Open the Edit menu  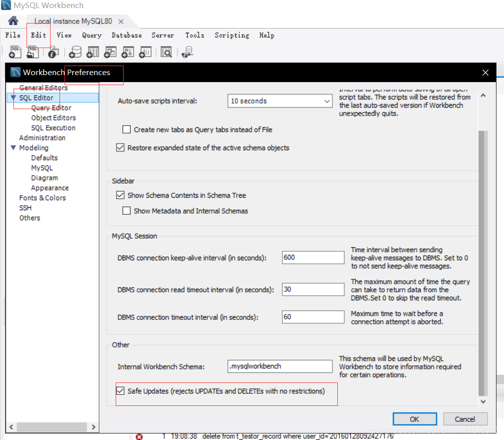click(x=38, y=35)
